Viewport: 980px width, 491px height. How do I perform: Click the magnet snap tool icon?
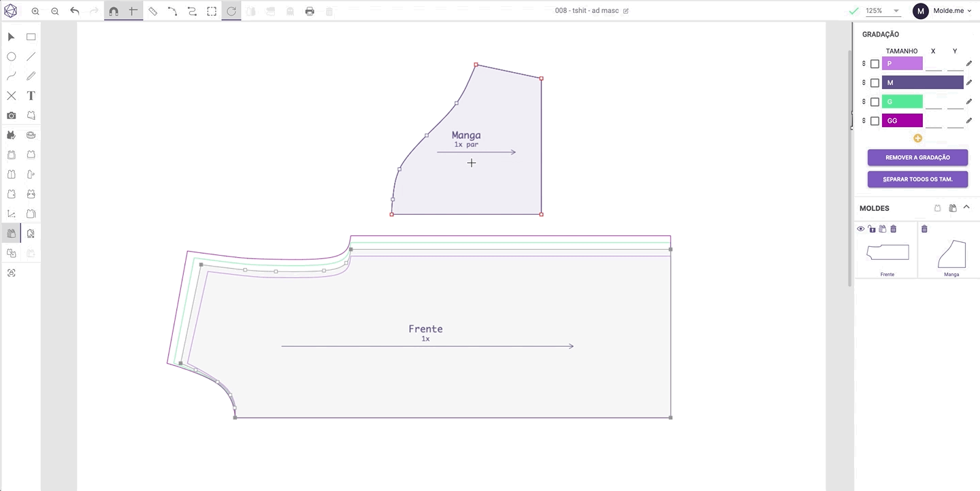(x=114, y=12)
